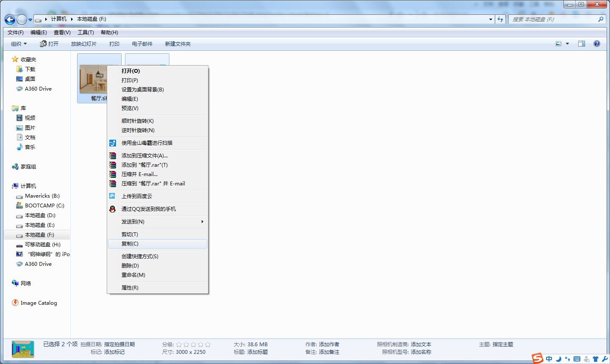Open the 组织 dropdown in the toolbar
610x364 pixels.
pyautogui.click(x=19, y=44)
